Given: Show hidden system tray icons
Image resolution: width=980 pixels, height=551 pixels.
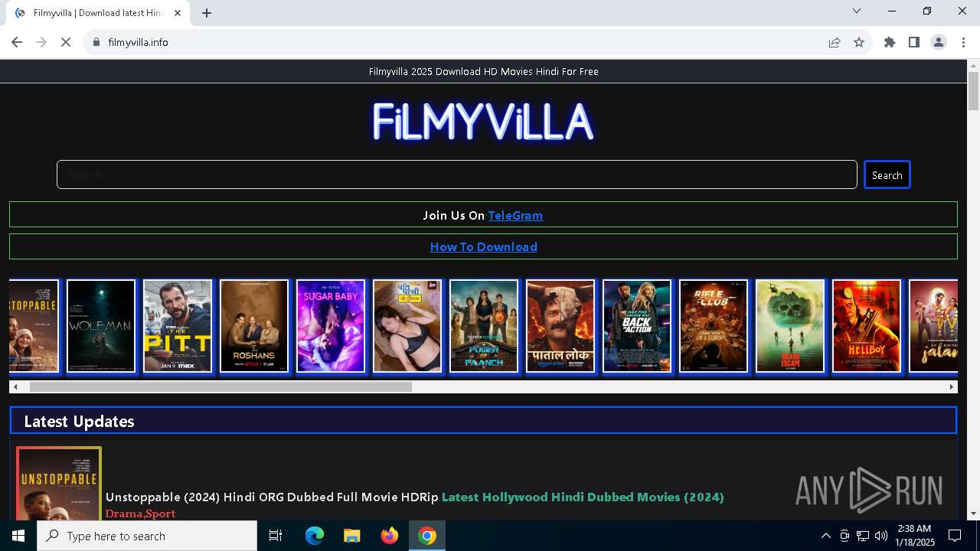Looking at the screenshot, I should [x=825, y=536].
